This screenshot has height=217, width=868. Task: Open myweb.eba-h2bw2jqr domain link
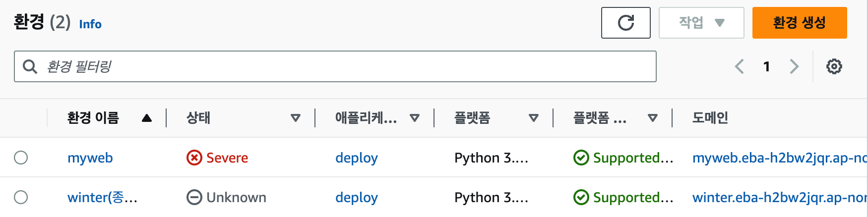tap(780, 158)
